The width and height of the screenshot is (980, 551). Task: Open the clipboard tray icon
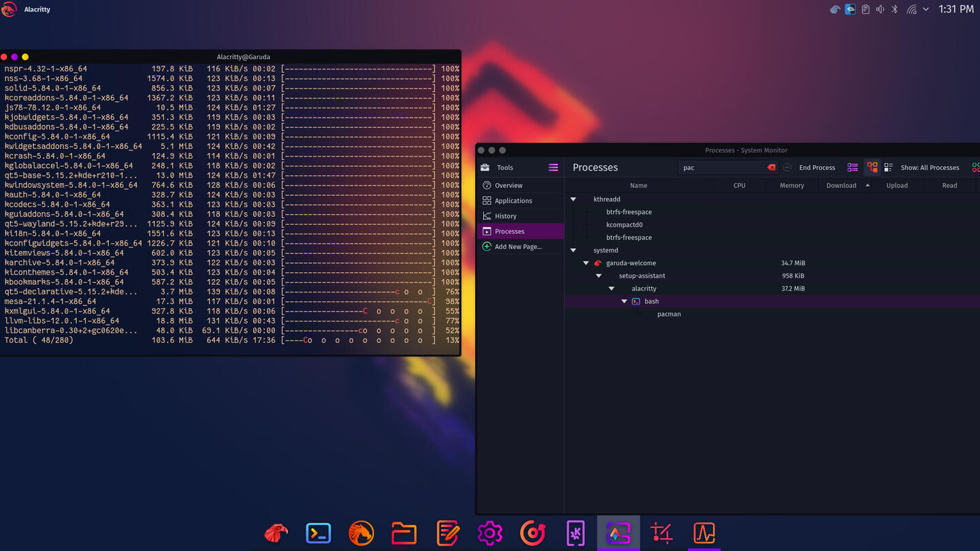point(865,10)
